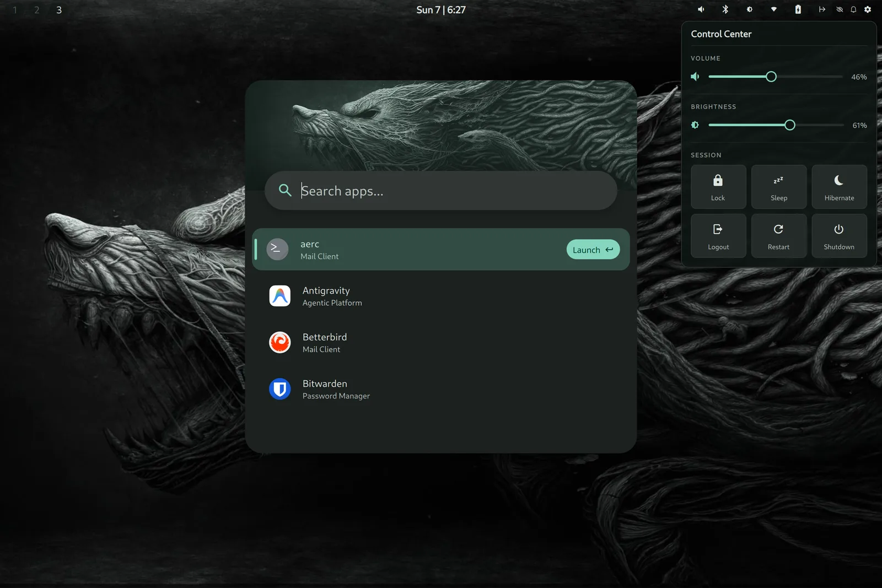Click the Antigravity app icon
The height and width of the screenshot is (588, 882).
pos(280,296)
